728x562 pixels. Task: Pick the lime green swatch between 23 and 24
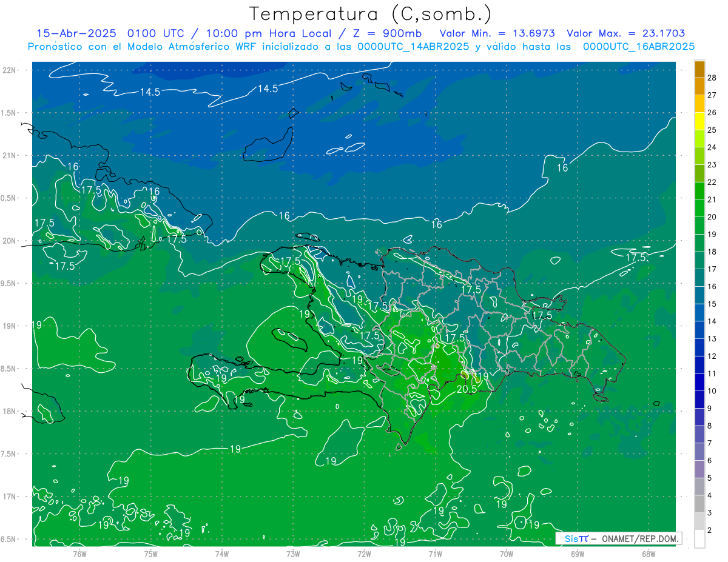(699, 156)
